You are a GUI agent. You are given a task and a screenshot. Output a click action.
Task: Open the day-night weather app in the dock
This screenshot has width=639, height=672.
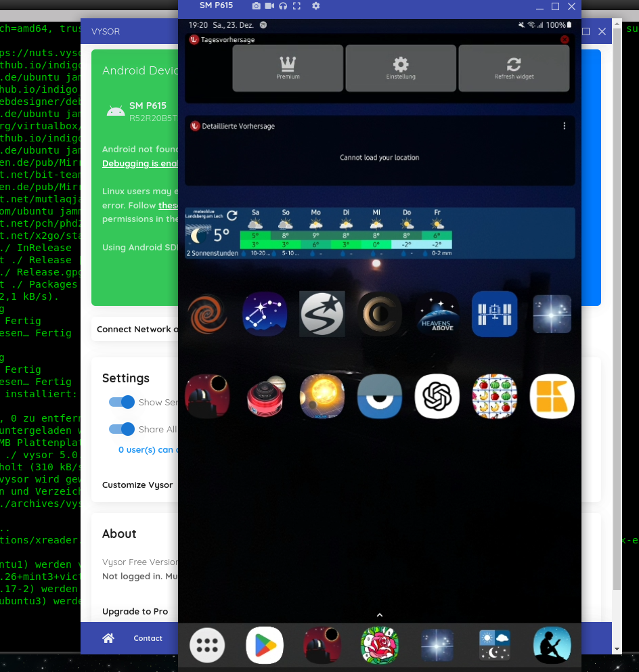(495, 646)
